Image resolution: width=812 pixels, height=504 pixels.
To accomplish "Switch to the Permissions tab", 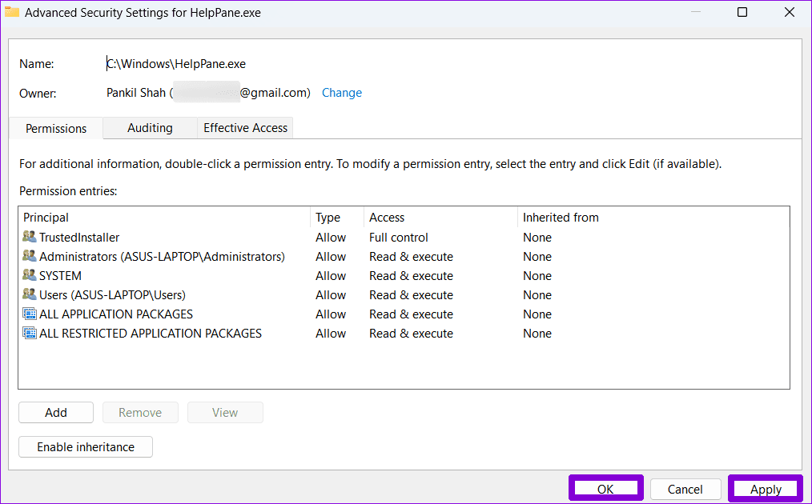I will [56, 128].
